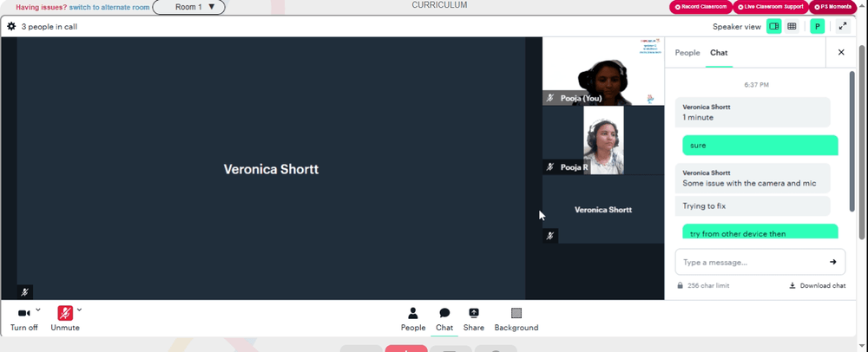Switch to grid view layout icon

pos(792,26)
